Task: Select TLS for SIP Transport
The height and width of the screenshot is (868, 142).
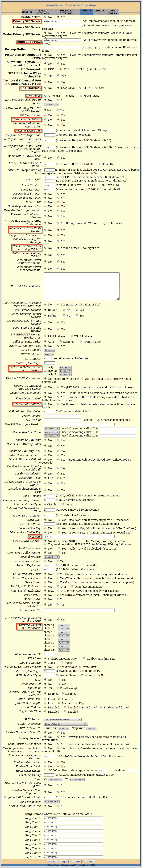Action: (76, 69)
